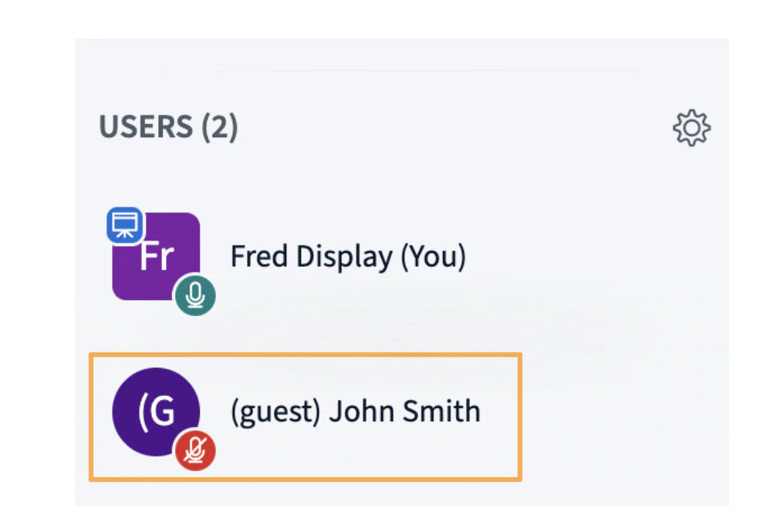Open management options via the settings cog
Image resolution: width=773 pixels, height=532 pixels.
pyautogui.click(x=691, y=127)
